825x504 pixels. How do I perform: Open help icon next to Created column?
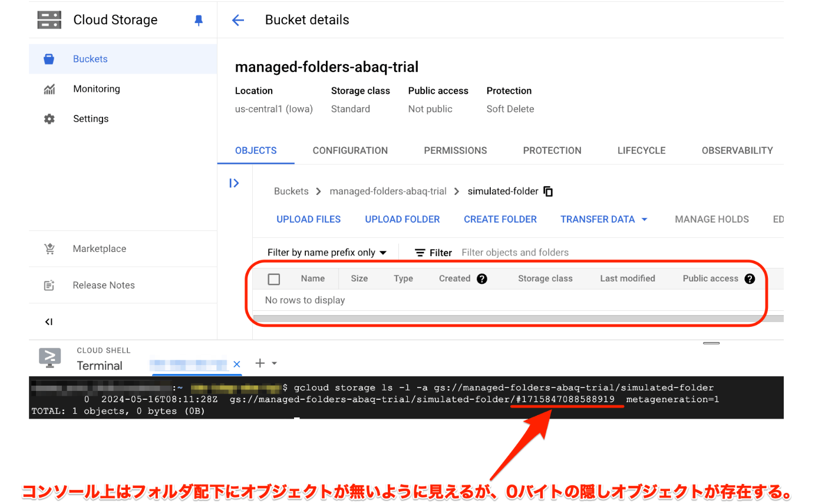pyautogui.click(x=482, y=279)
